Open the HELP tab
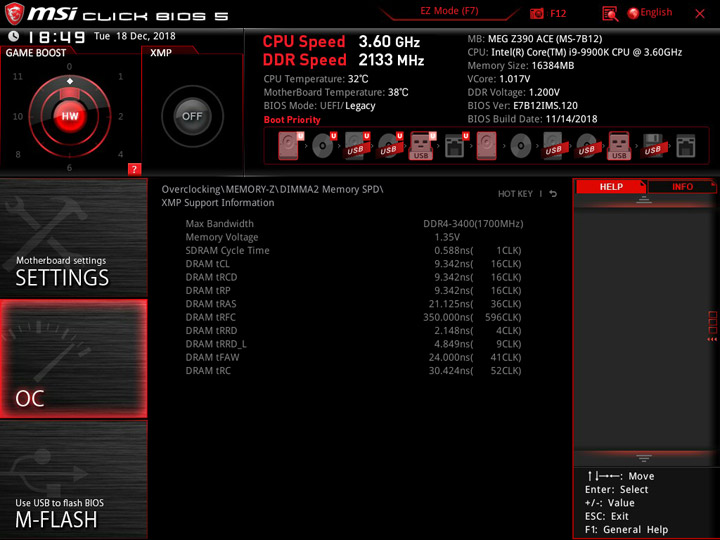 (611, 187)
